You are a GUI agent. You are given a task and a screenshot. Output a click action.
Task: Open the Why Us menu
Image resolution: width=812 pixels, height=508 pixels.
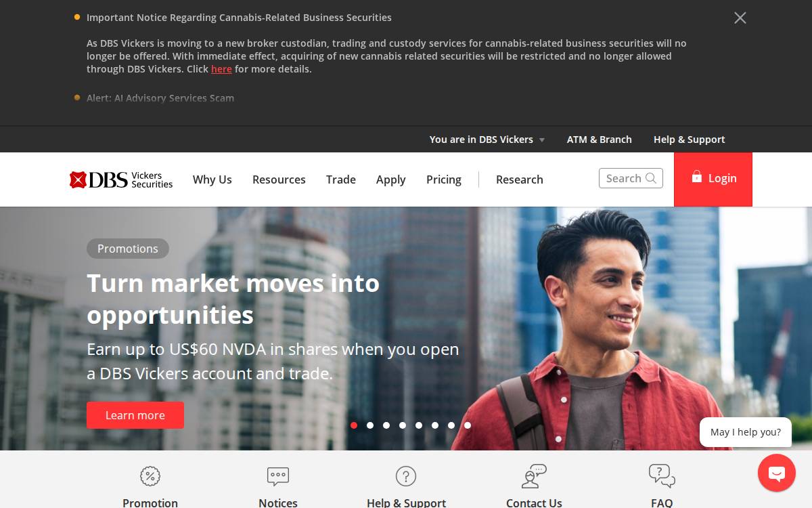coord(212,179)
